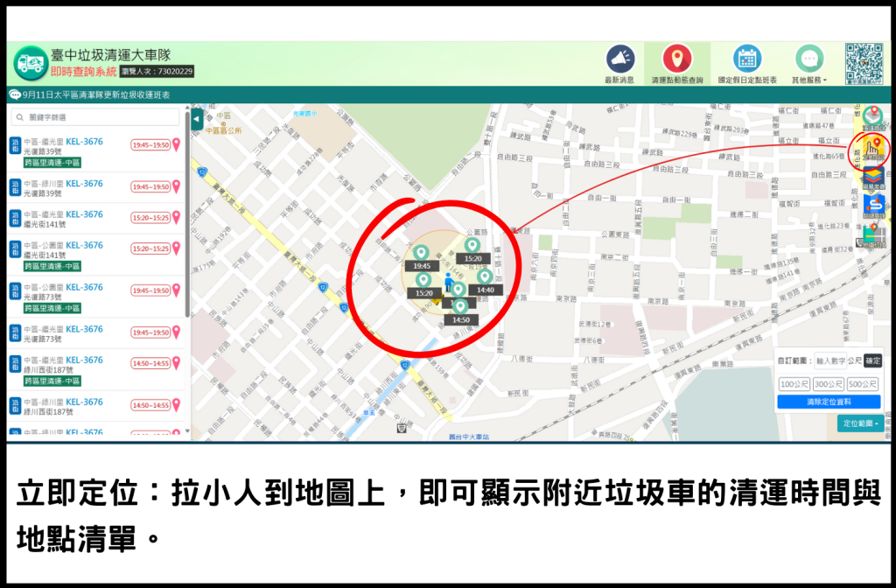Select the 500公尺 range option
896x588 pixels.
pyautogui.click(x=863, y=384)
